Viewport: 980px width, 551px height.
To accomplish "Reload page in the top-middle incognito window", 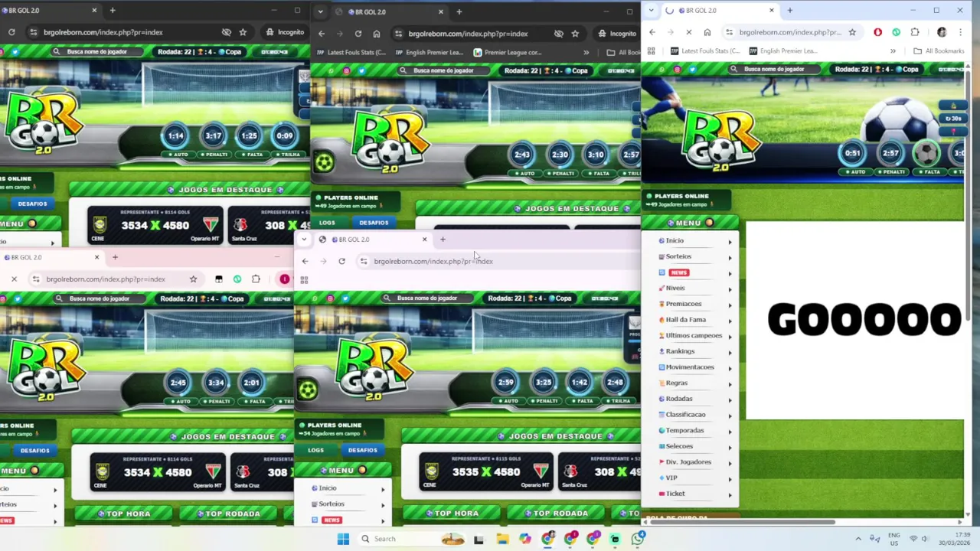I will tap(358, 34).
